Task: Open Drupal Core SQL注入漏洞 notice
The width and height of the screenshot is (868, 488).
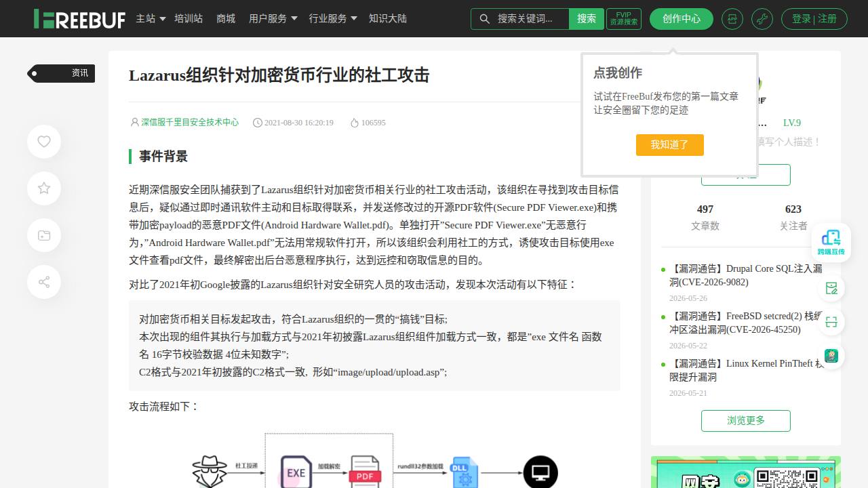Action: (x=746, y=275)
